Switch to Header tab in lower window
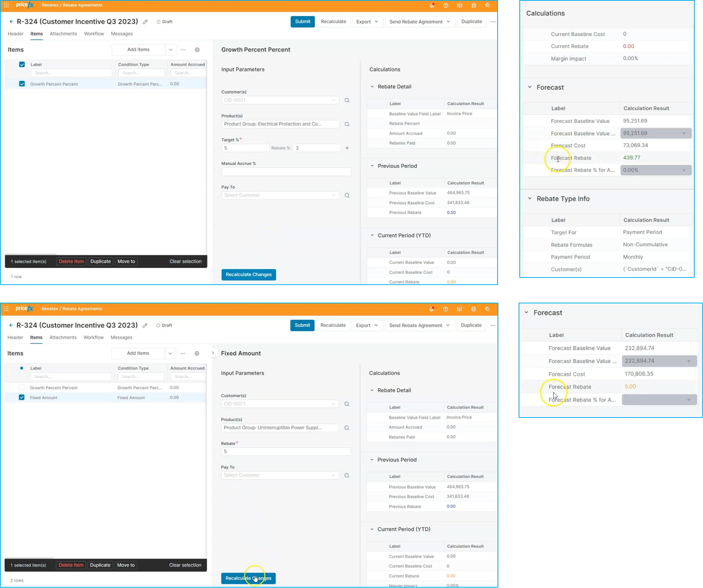 tap(15, 338)
